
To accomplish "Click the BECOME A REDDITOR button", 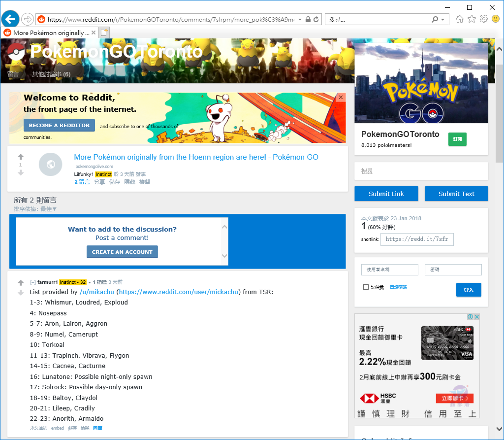I will (59, 125).
